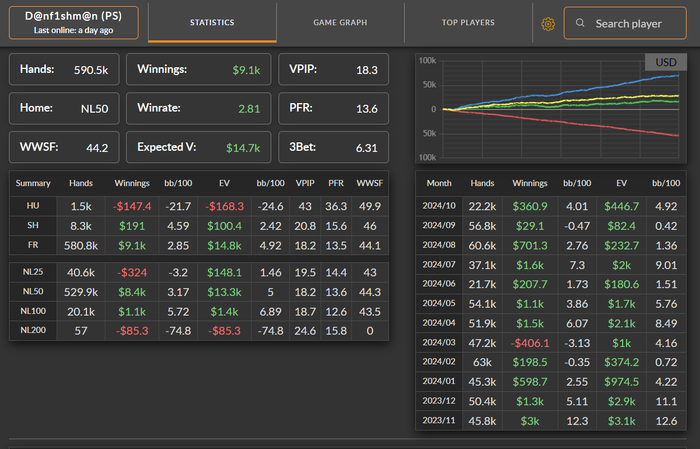Screen dimensions: 700x449
Task: Toggle the USD currency button on graph
Action: click(666, 62)
